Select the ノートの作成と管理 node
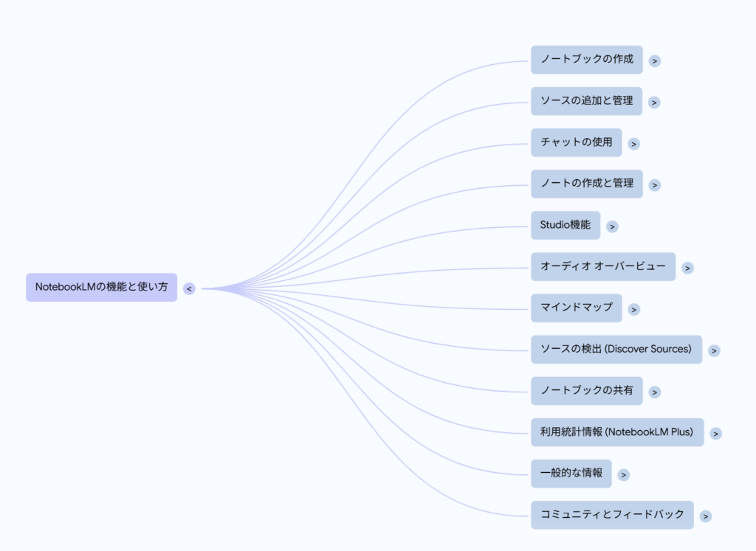This screenshot has height=551, width=756. [587, 184]
